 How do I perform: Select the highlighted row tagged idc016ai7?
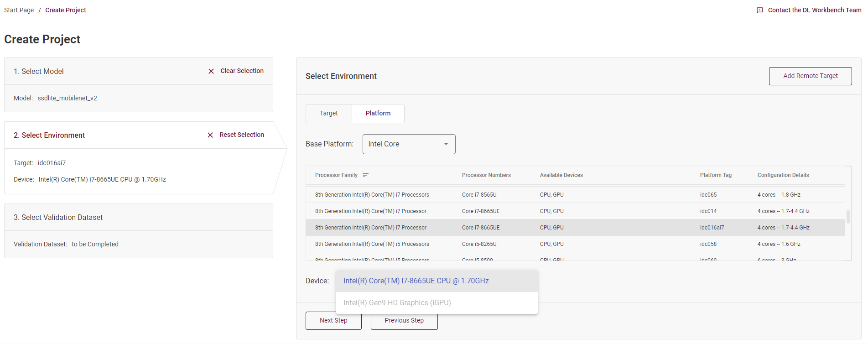575,228
